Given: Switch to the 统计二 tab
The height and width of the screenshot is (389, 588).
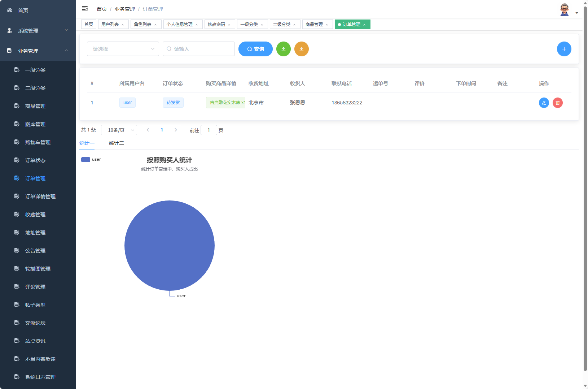Looking at the screenshot, I should pos(116,143).
